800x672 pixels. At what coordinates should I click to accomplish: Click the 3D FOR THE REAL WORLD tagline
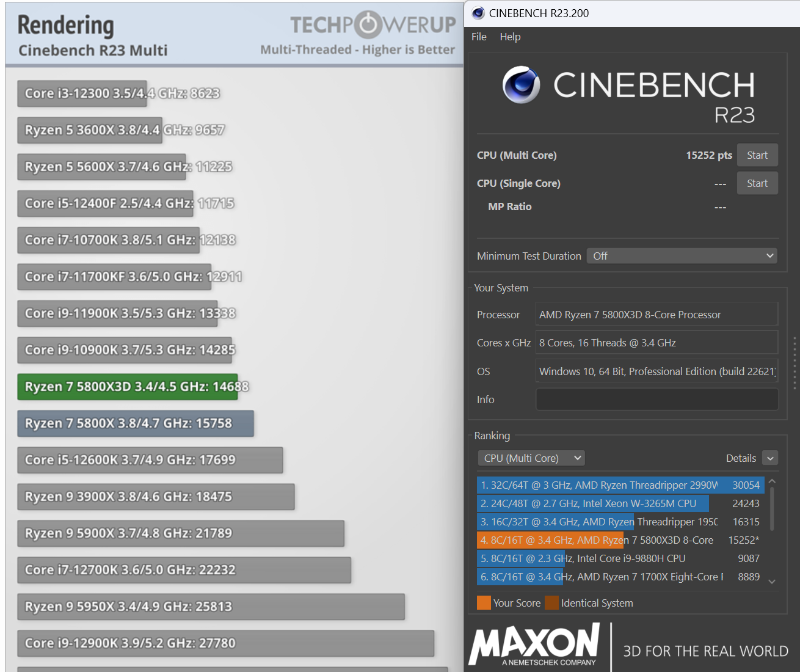pos(706,651)
